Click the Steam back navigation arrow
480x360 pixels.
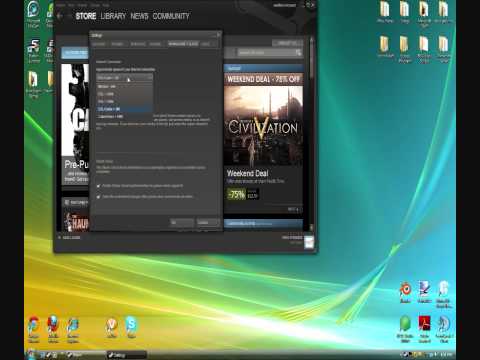pyautogui.click(x=60, y=16)
